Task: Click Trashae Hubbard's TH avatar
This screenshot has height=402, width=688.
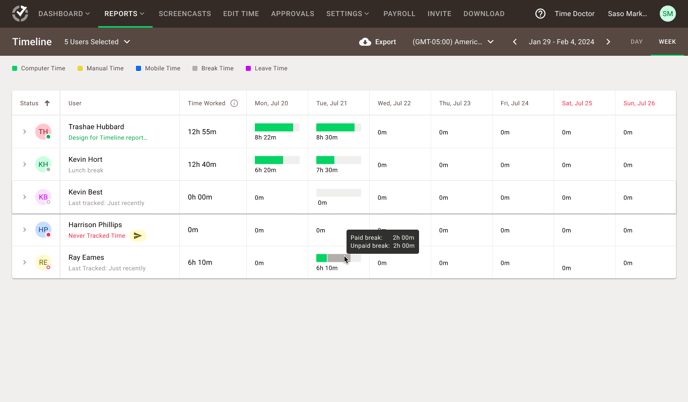Action: click(43, 132)
